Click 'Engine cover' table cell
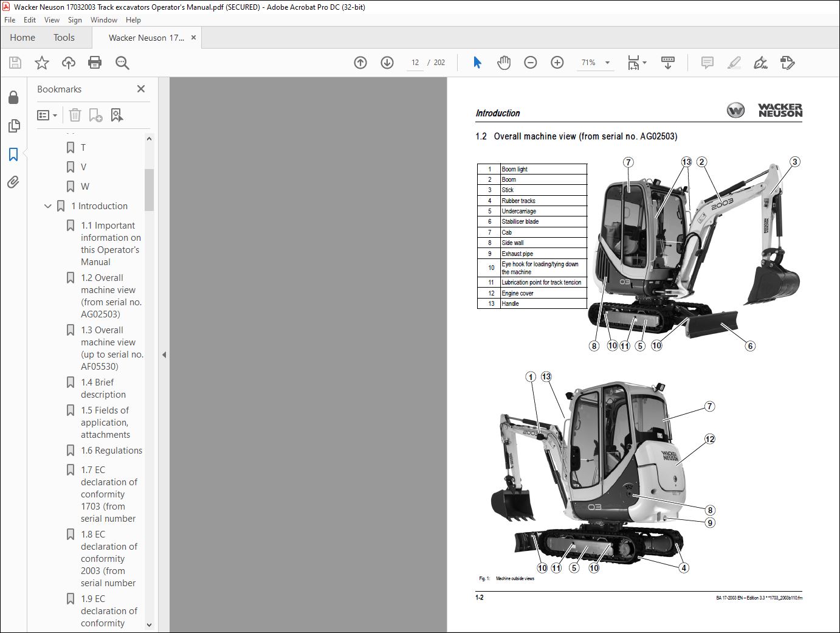This screenshot has width=840, height=633. (543, 293)
